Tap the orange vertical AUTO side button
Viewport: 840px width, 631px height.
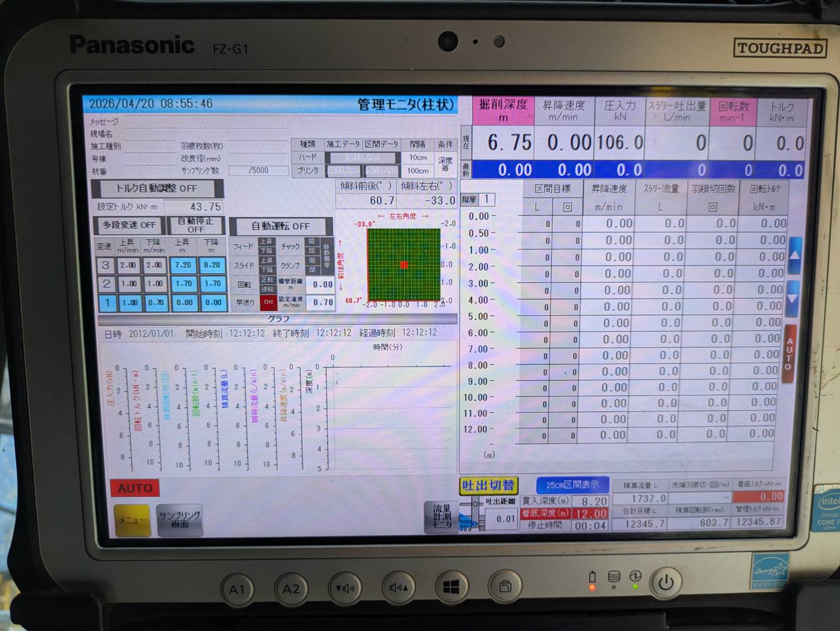click(789, 354)
